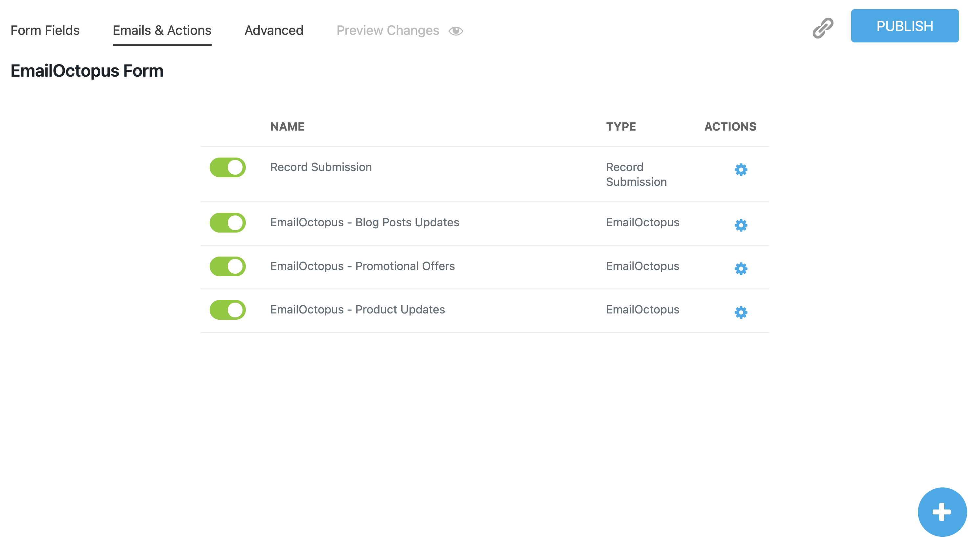This screenshot has height=546, width=980.
Task: Open settings gear for Blog Posts Updates
Action: pyautogui.click(x=741, y=225)
